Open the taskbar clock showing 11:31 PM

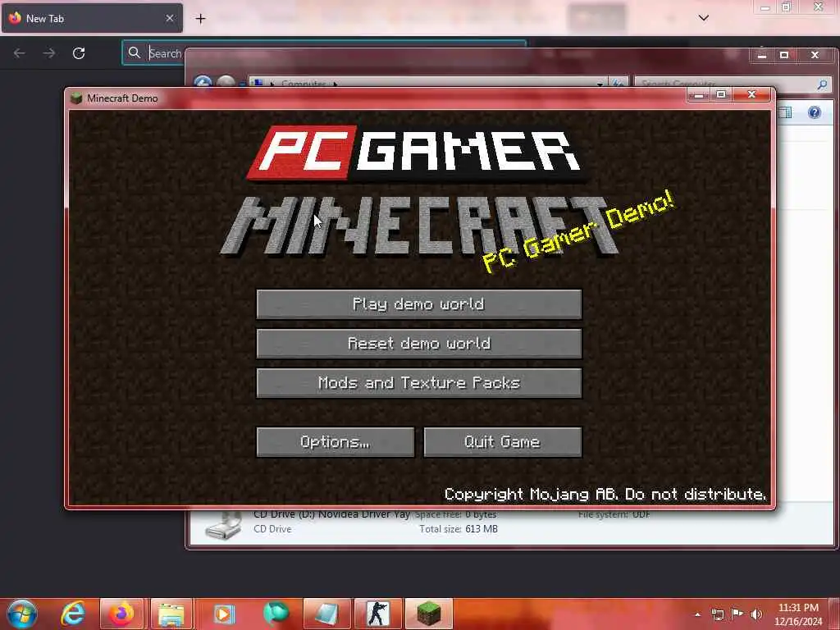(798, 614)
